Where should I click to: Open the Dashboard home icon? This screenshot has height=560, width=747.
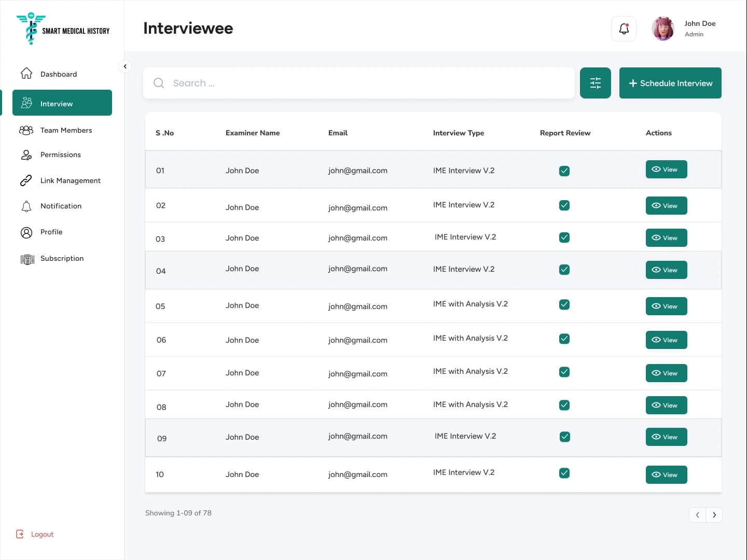click(x=26, y=74)
